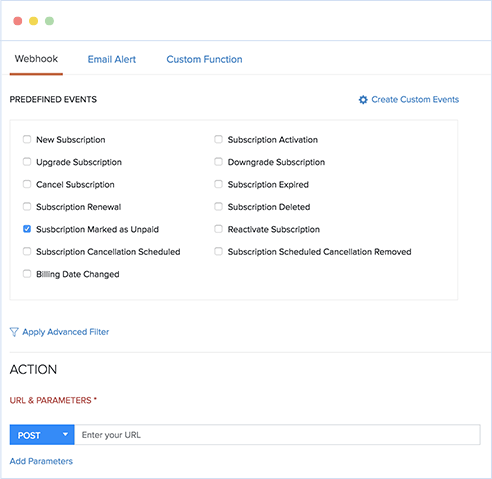
Task: Click the yellow minimize window dot
Action: pos(33,21)
